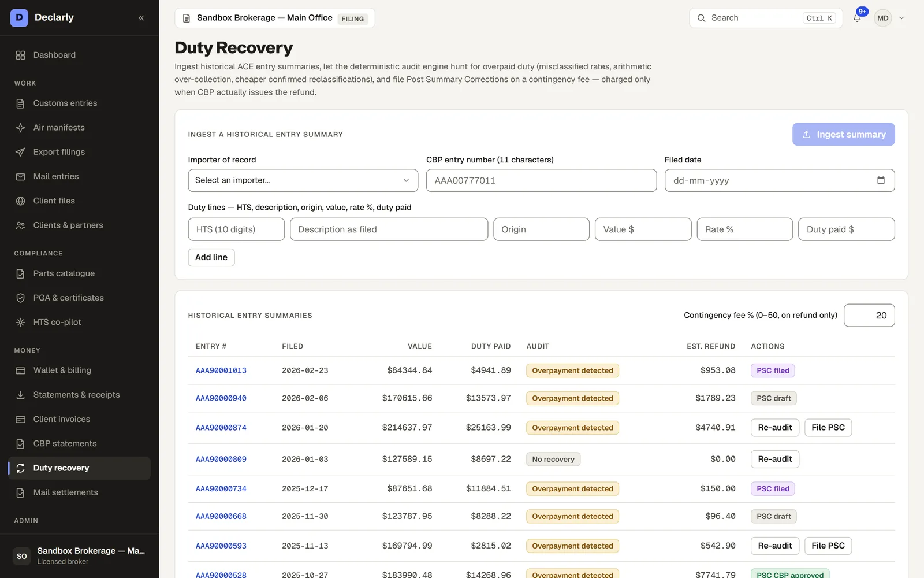The image size is (924, 578).
Task: Collapse the sidebar with double-chevron icon
Action: pos(141,18)
